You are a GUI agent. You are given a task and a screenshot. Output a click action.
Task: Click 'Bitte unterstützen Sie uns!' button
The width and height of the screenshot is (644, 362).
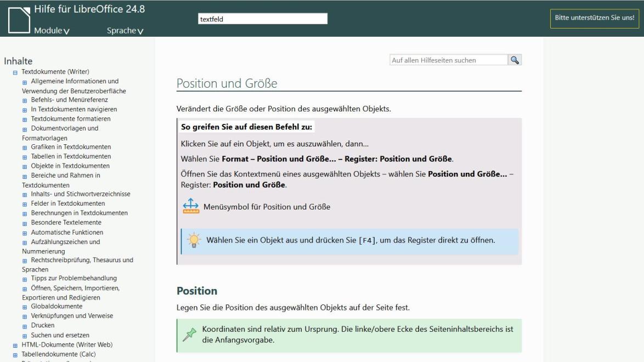[x=594, y=18]
